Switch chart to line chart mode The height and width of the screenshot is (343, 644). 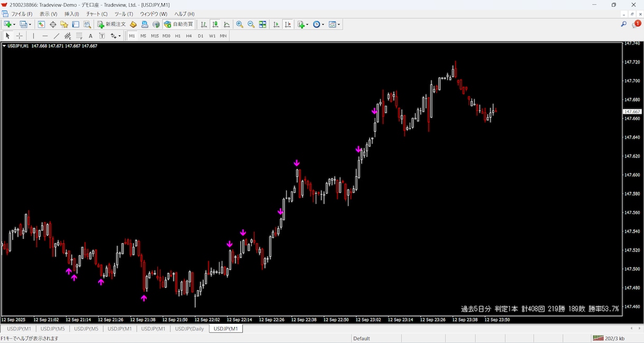click(x=227, y=24)
